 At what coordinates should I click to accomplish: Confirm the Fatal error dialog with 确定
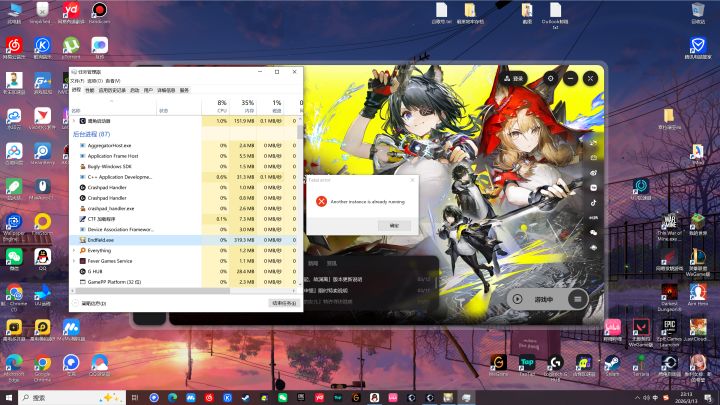(394, 225)
